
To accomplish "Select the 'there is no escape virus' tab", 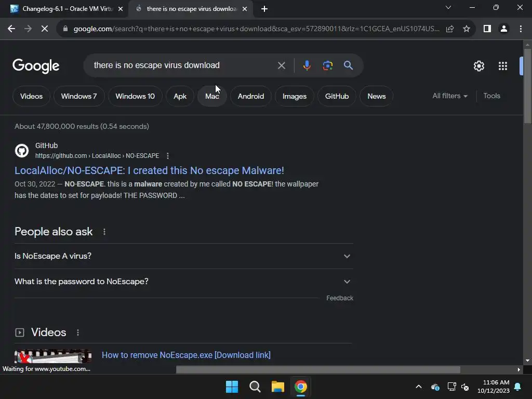I will pyautogui.click(x=190, y=9).
